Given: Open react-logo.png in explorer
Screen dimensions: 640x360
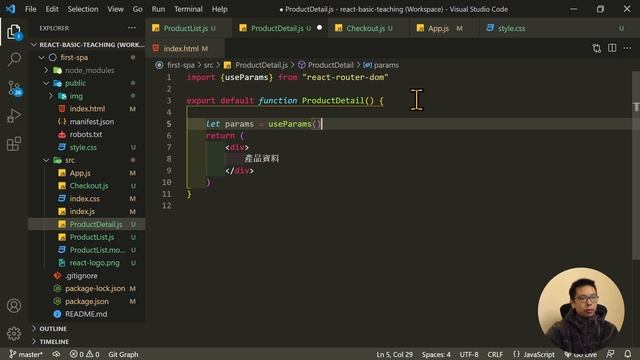Looking at the screenshot, I should click(87, 263).
